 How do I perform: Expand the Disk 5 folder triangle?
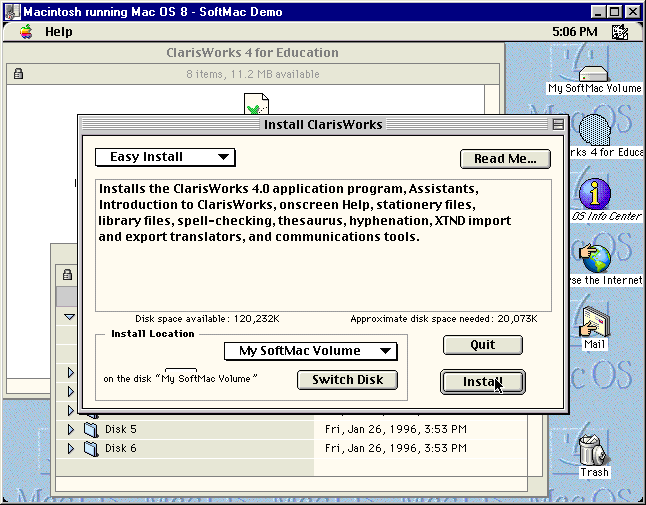point(70,429)
